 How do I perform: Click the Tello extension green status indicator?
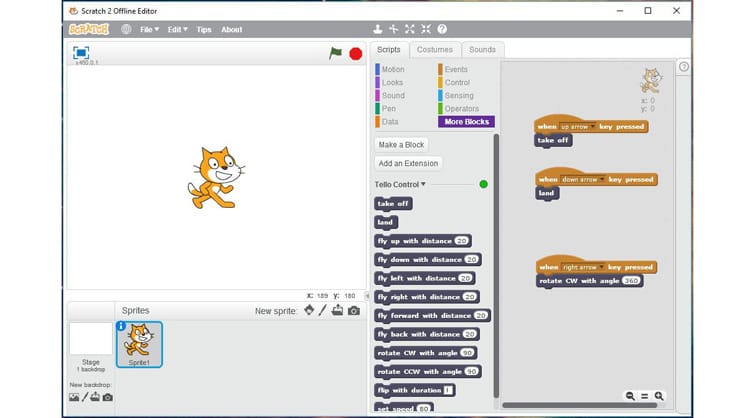483,184
